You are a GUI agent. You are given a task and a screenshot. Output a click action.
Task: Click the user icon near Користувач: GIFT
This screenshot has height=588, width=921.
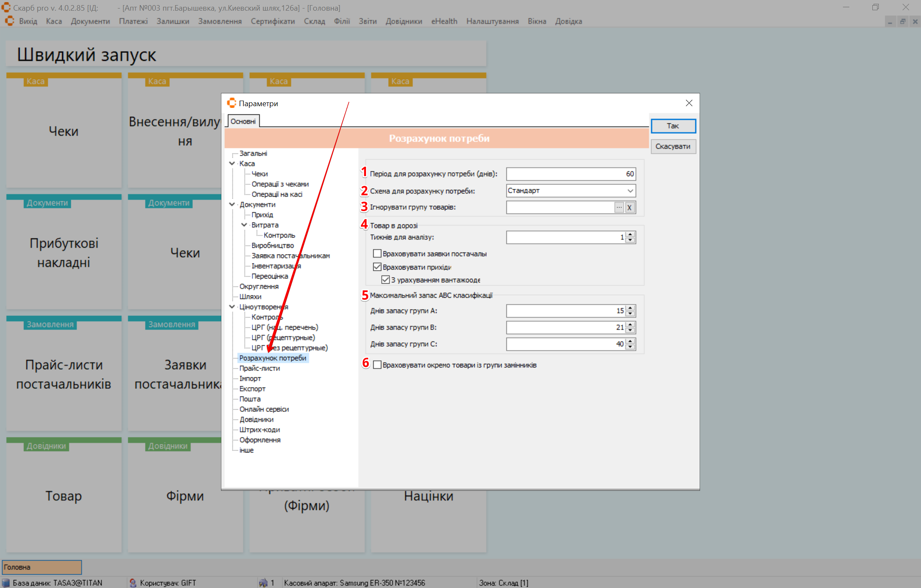133,583
